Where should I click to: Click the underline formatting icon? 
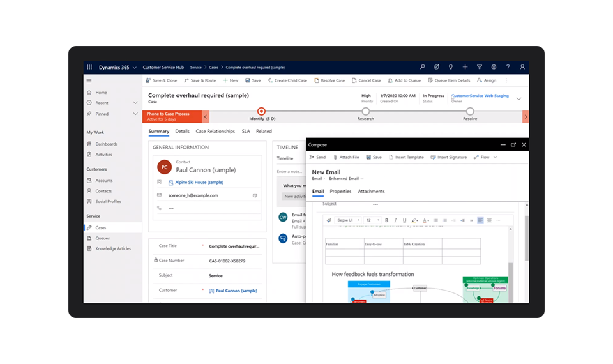tap(404, 220)
